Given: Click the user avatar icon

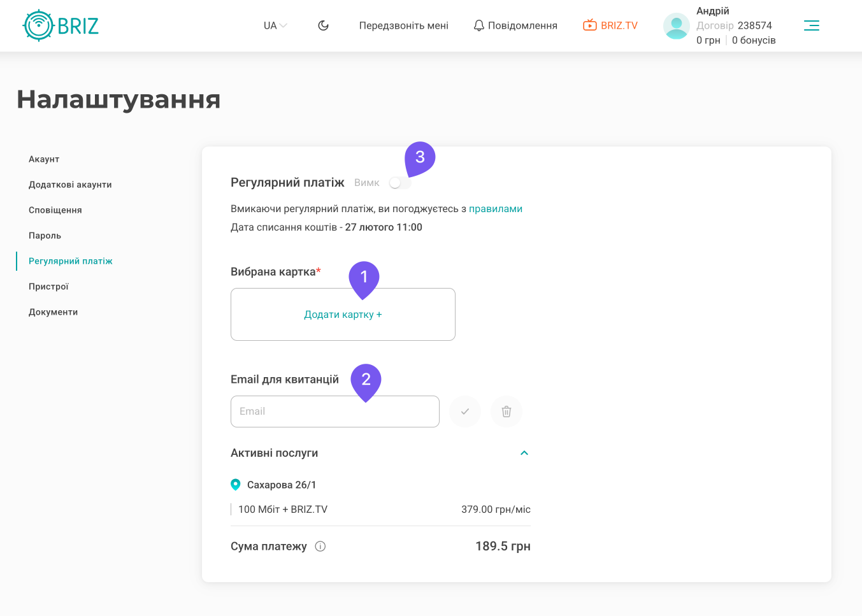Looking at the screenshot, I should pos(676,26).
